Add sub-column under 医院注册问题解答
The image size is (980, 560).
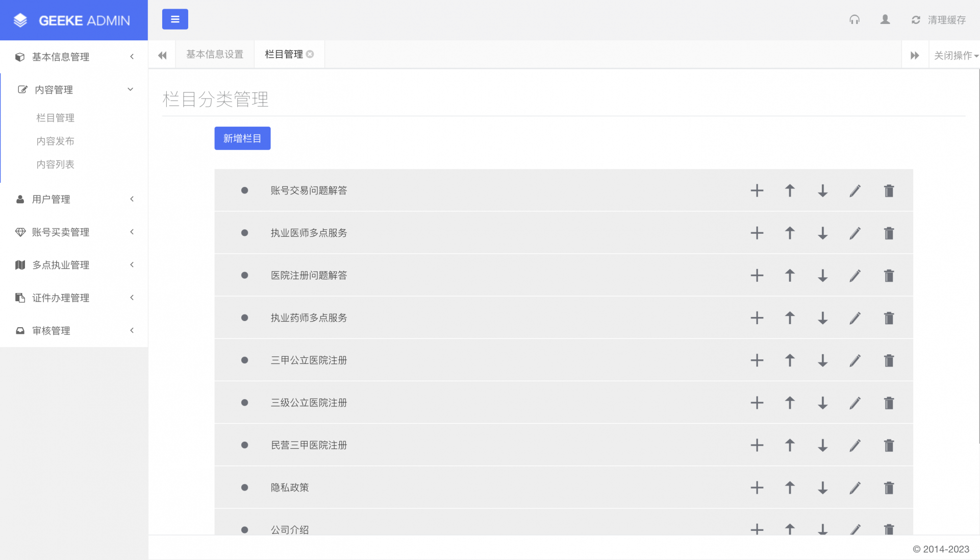click(757, 275)
